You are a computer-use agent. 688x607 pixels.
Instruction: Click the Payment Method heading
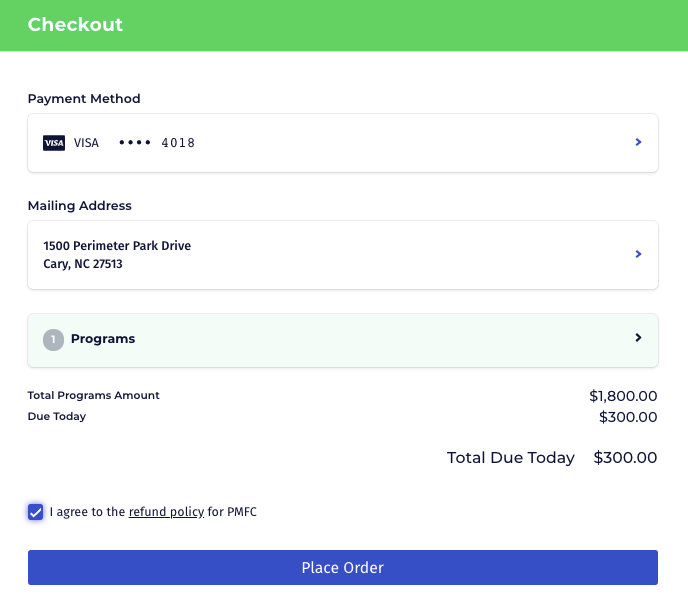pos(84,99)
